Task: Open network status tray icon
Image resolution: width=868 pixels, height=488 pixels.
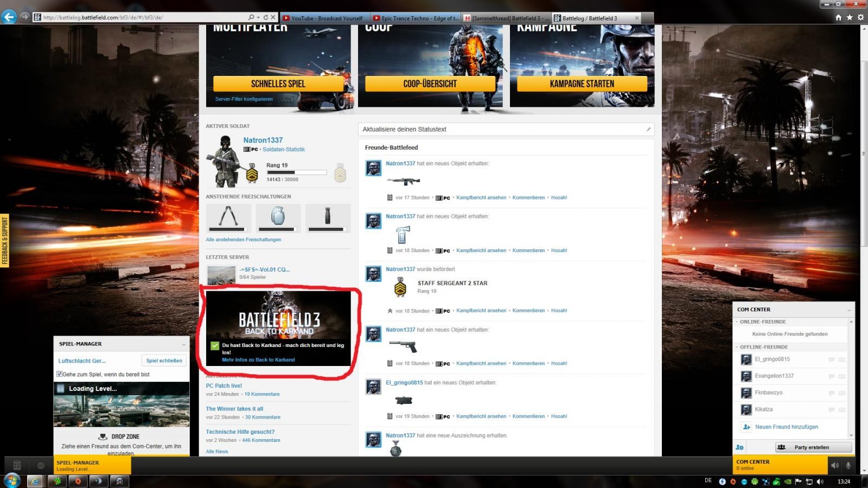Action: pyautogui.click(x=809, y=481)
